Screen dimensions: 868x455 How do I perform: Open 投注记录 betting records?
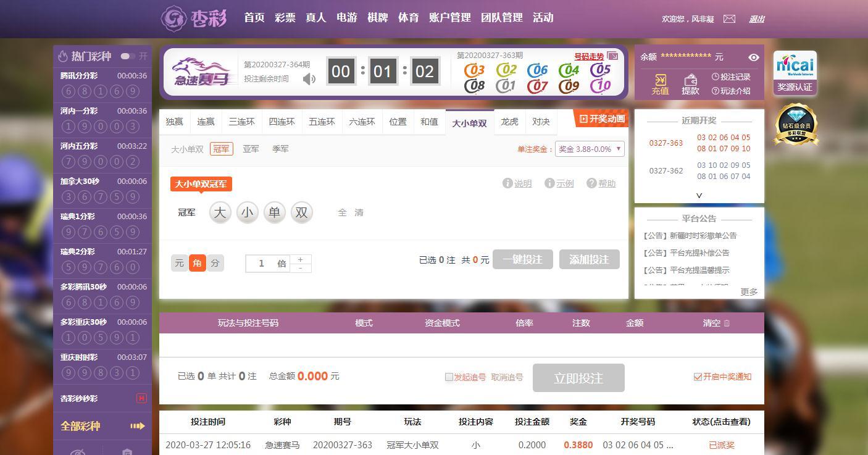click(x=731, y=77)
